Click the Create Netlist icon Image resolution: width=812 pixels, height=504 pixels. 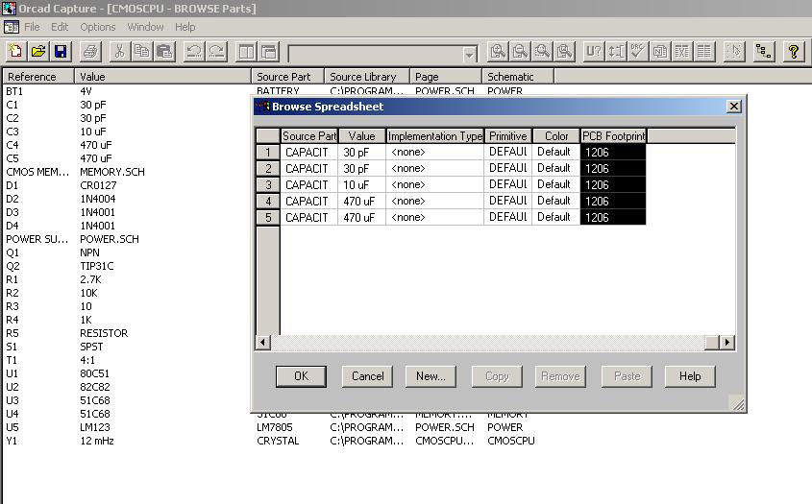pyautogui.click(x=660, y=52)
